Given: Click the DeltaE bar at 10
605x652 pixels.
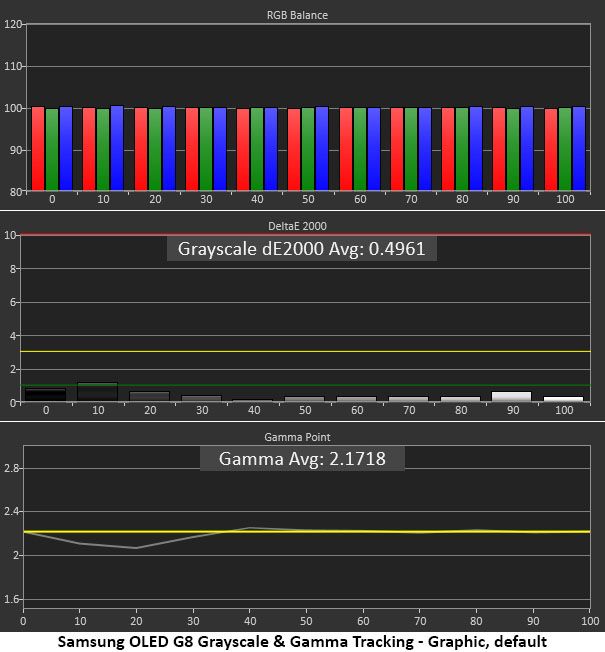Looking at the screenshot, I should [98, 392].
